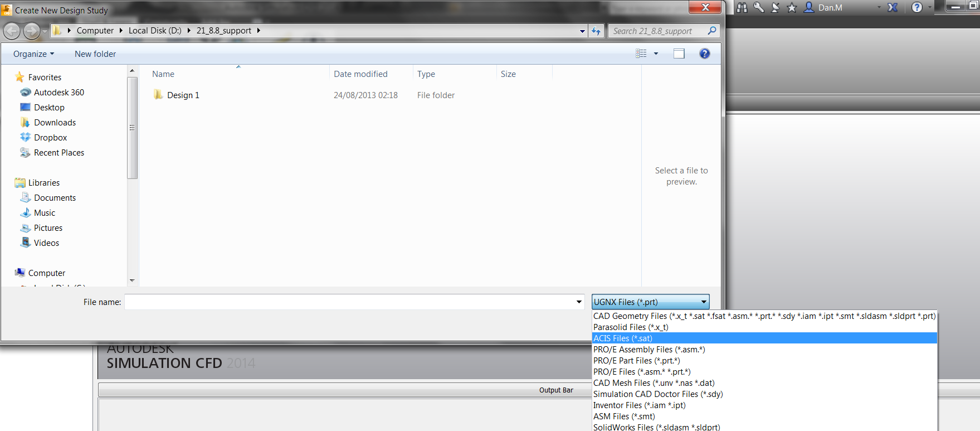Click the binoculars icon in CFD toolbar
980x431 pixels.
pos(742,7)
